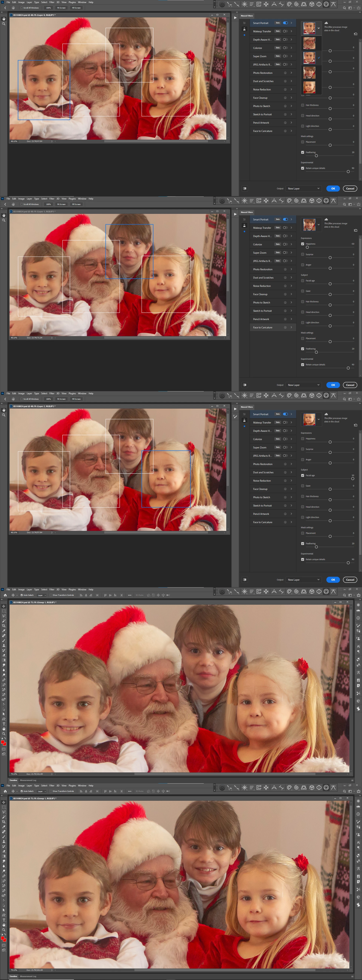Uncheck the enabled Facial age checkbox at 50
Viewport: 362px width, 980px height.
(x=303, y=475)
